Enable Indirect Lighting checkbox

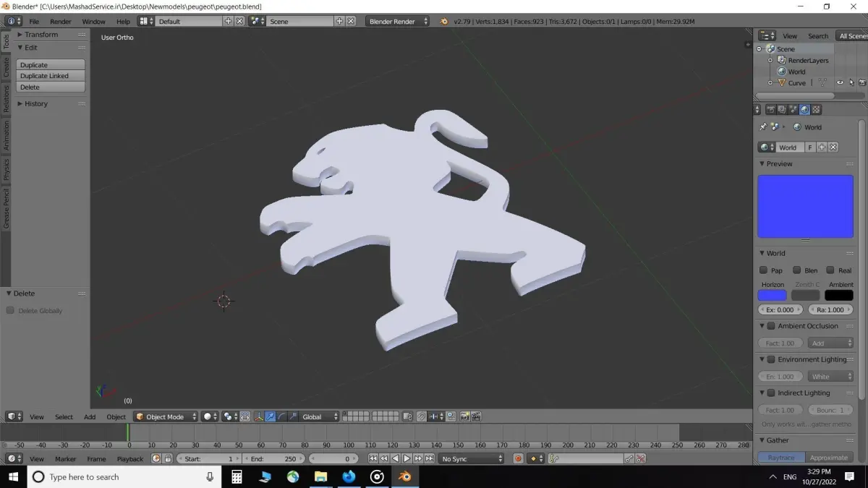[771, 393]
